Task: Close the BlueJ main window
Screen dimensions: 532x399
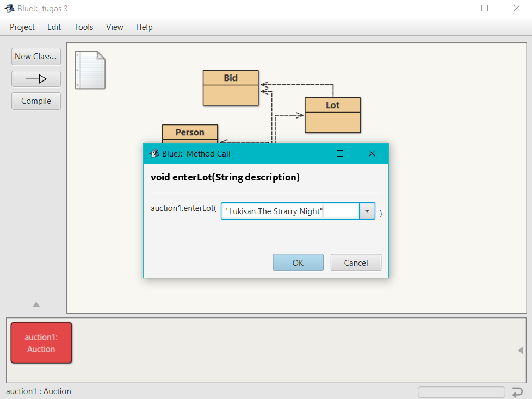Action: click(516, 8)
